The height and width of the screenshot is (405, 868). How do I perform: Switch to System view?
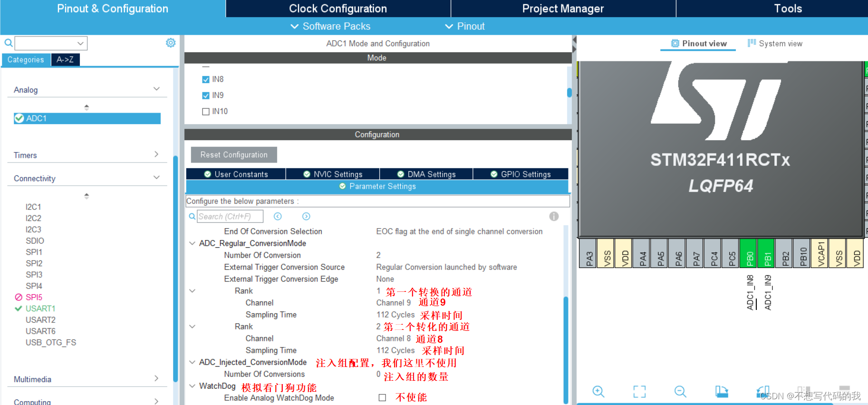(775, 43)
